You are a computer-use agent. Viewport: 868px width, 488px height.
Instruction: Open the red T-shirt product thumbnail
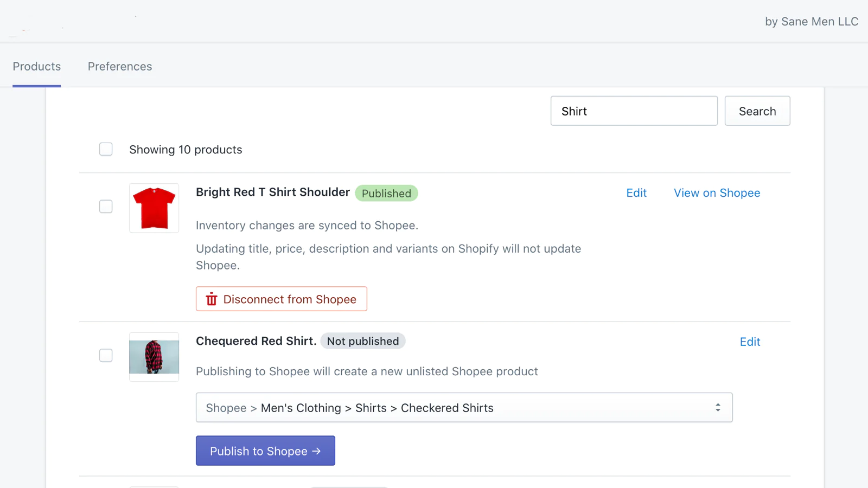pos(154,208)
